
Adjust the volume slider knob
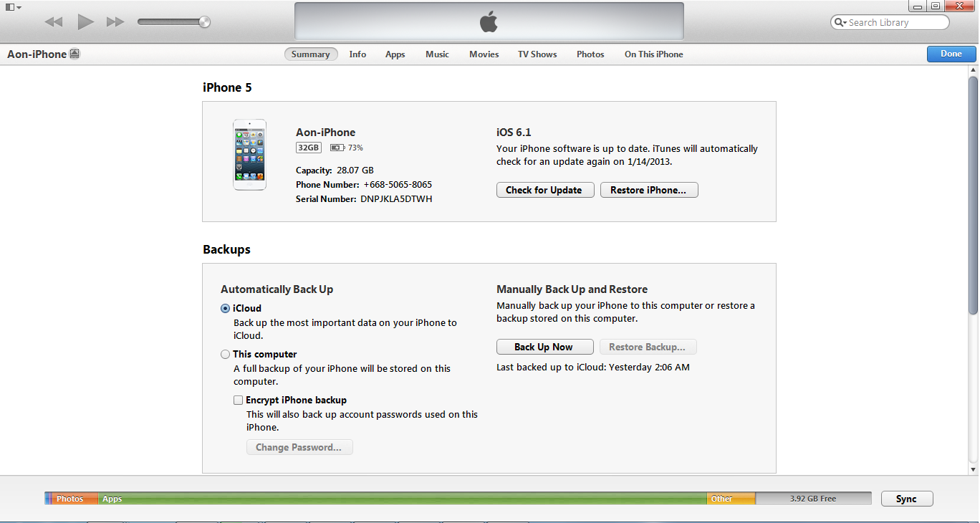click(x=205, y=22)
